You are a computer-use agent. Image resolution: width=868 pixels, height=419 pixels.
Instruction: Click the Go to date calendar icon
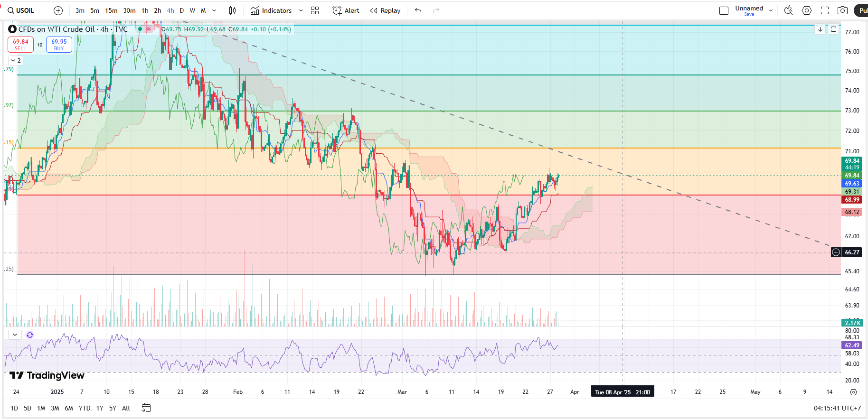(146, 408)
